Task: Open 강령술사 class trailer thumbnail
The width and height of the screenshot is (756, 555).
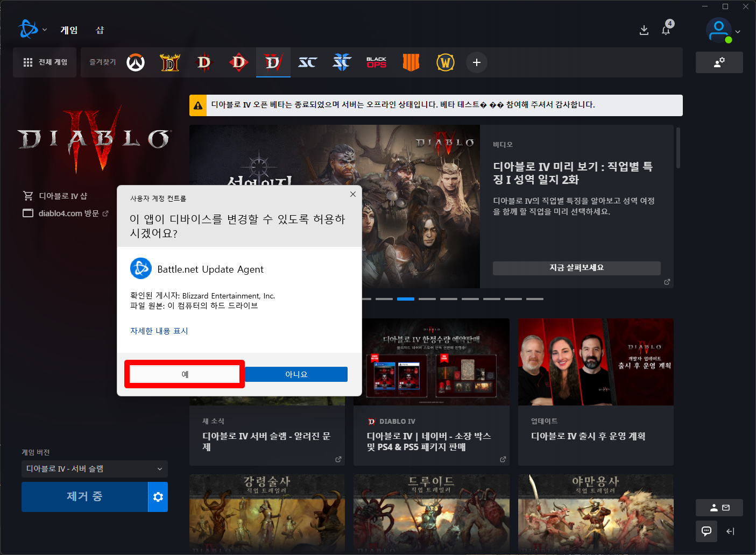Action: 267,513
